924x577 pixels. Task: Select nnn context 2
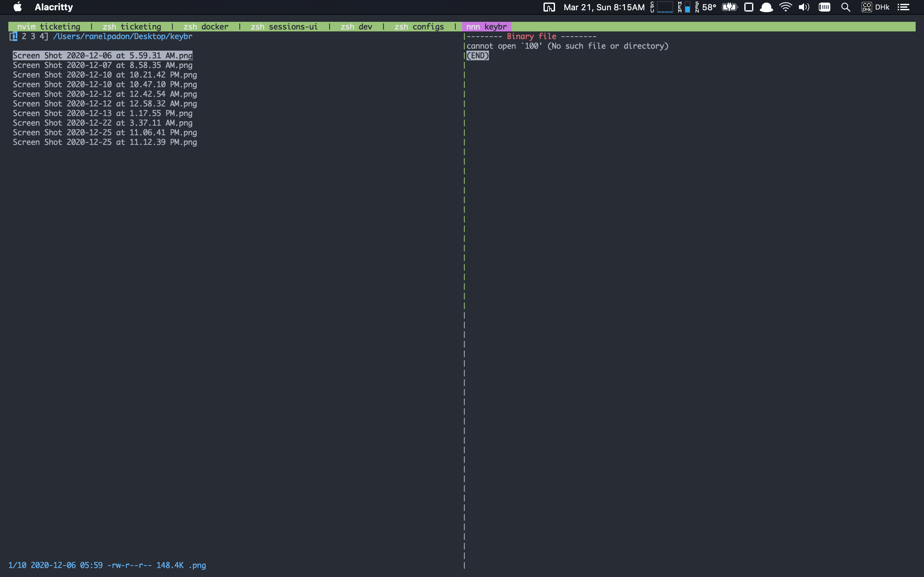point(23,36)
